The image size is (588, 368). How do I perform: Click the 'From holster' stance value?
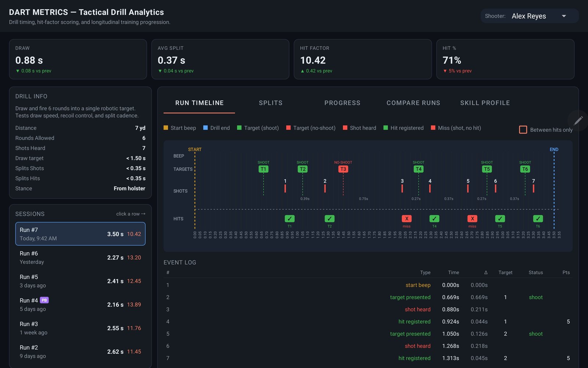click(129, 188)
